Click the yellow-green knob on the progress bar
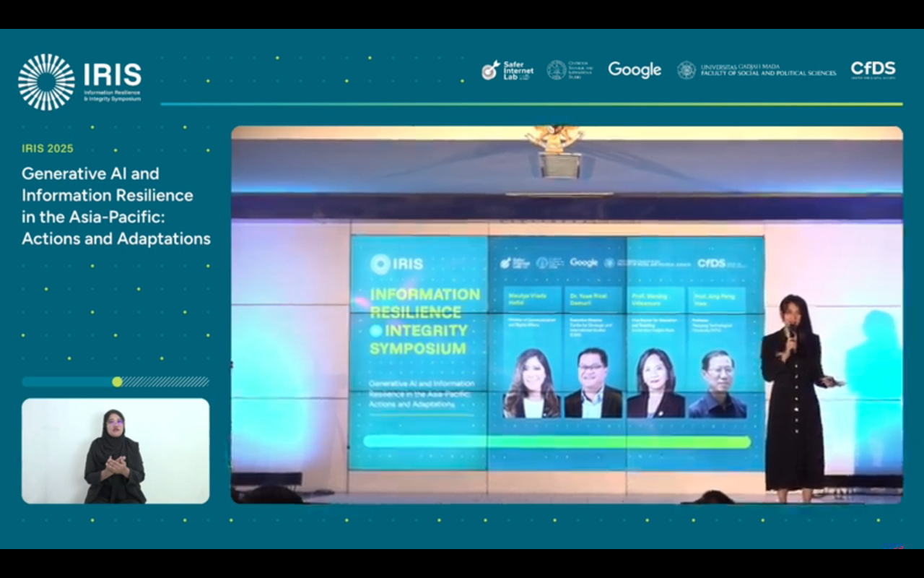The width and height of the screenshot is (924, 578). [117, 381]
